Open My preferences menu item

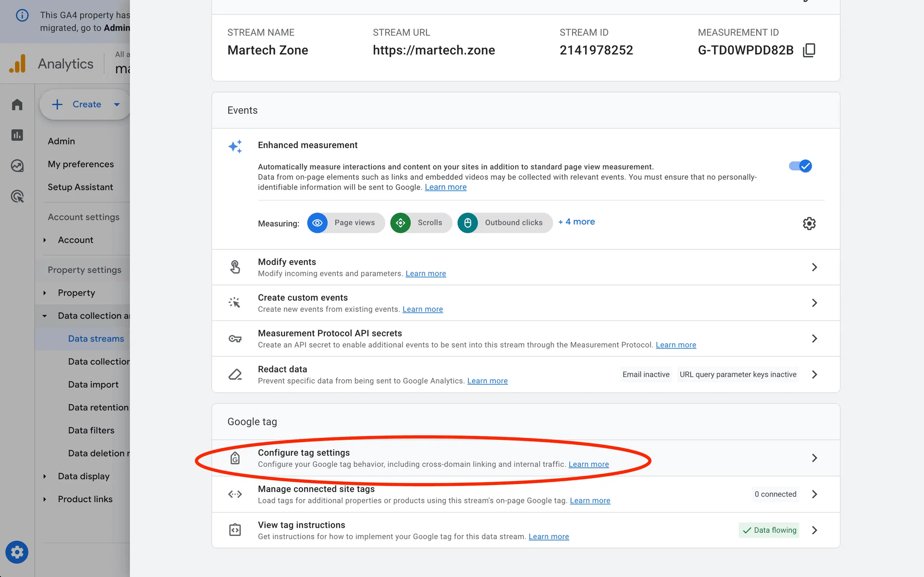81,164
